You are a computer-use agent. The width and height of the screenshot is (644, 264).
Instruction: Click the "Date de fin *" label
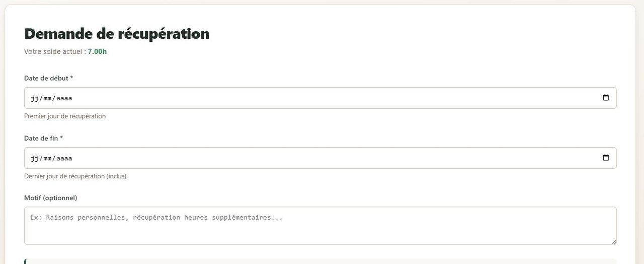(43, 138)
